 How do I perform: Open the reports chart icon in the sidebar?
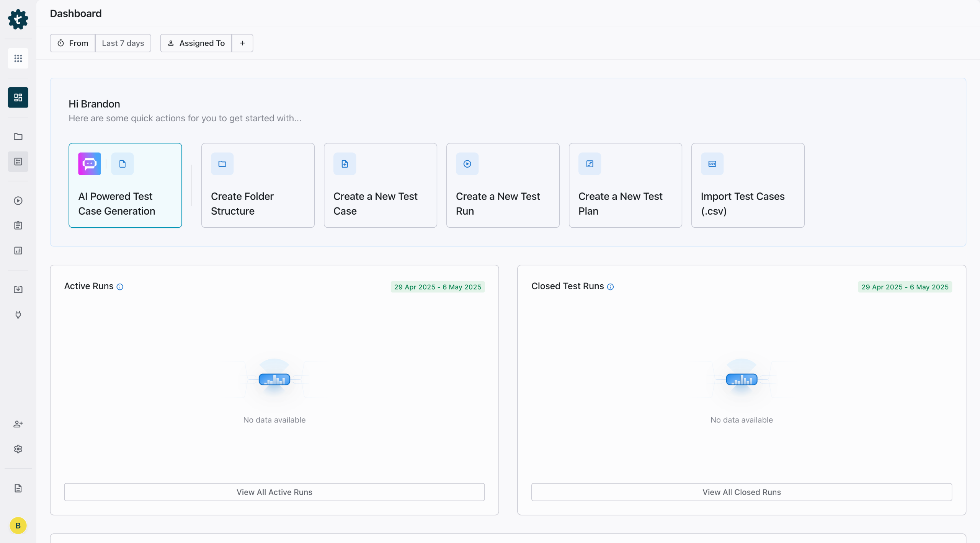tap(18, 251)
